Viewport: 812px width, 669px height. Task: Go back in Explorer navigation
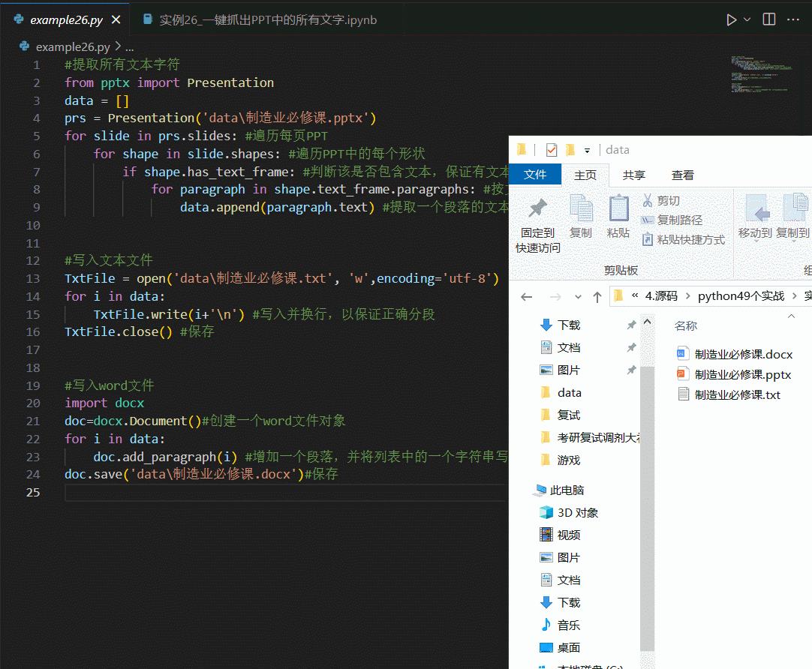[x=527, y=296]
